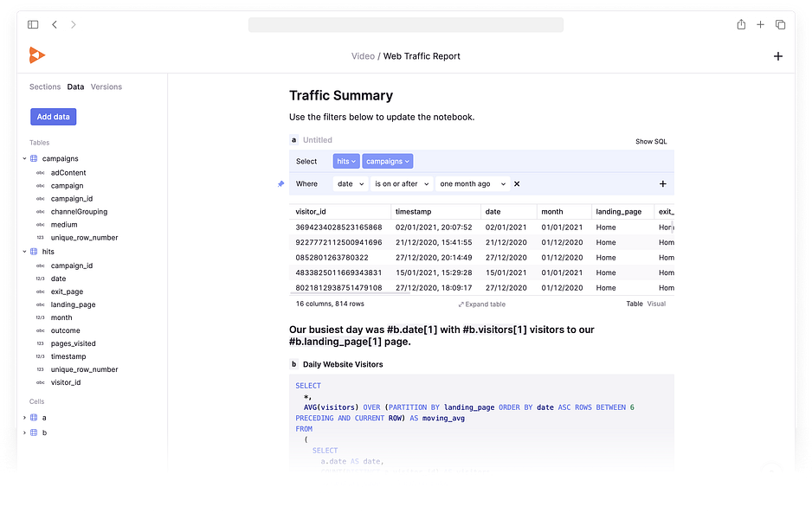
Task: Click cell 3694234028523165868
Action: (338, 227)
